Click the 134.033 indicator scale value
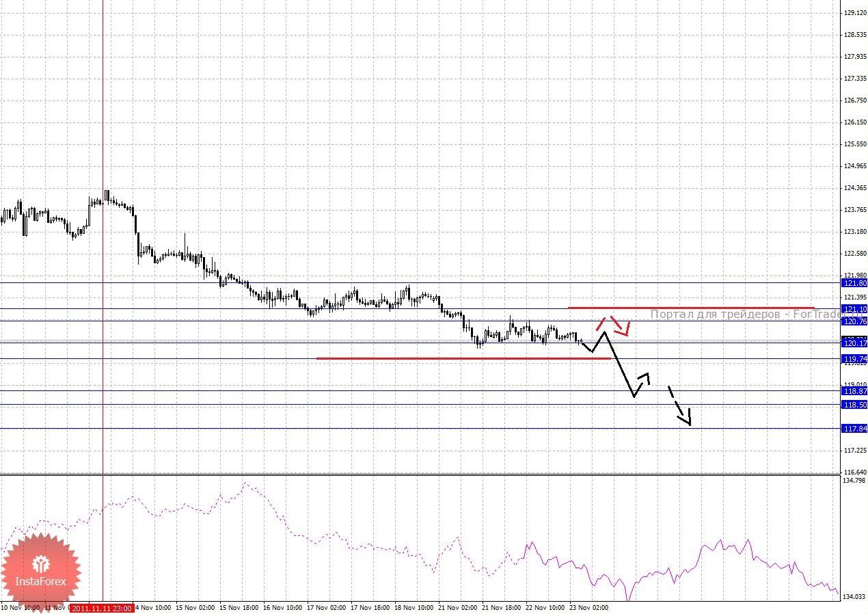Image resolution: width=868 pixels, height=614 pixels. pyautogui.click(x=856, y=597)
